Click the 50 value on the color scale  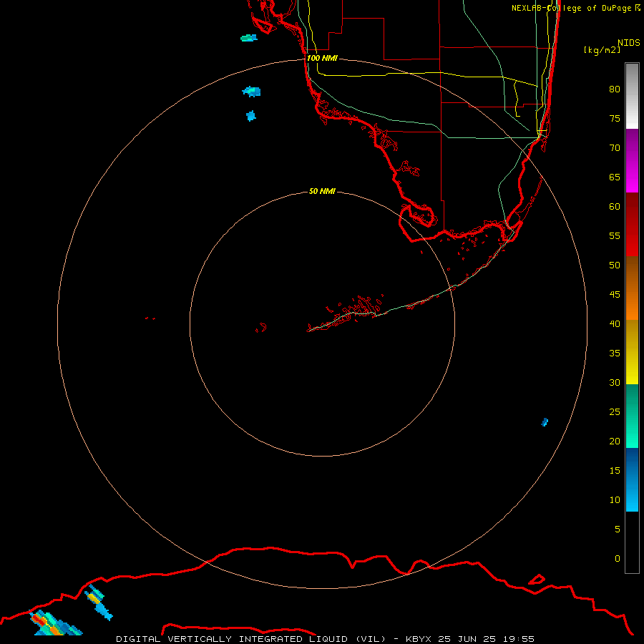click(x=615, y=265)
